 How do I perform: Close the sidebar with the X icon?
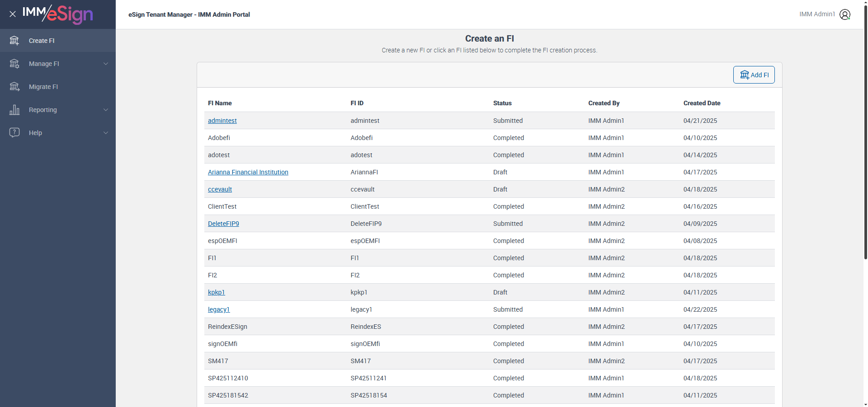13,14
